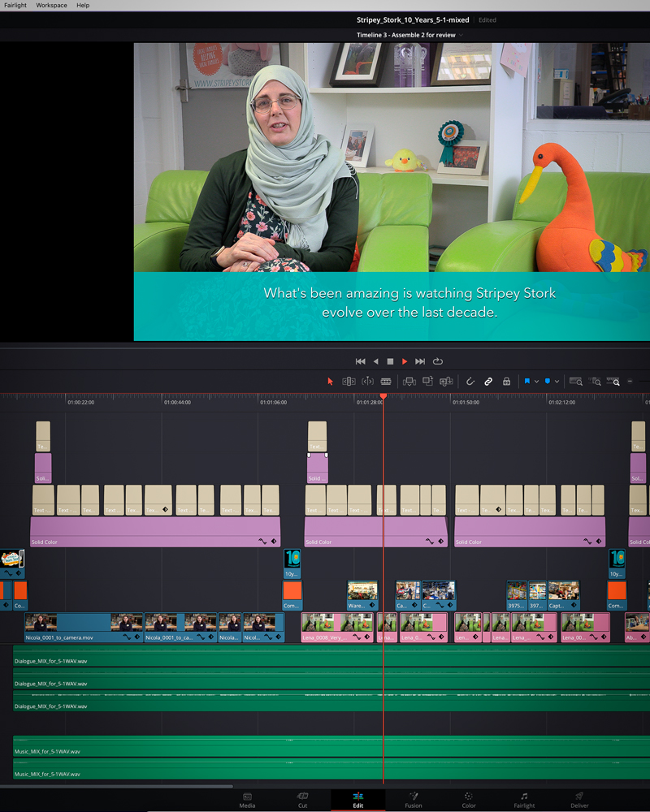Open the Workspace menu
This screenshot has width=650, height=812.
coord(51,5)
